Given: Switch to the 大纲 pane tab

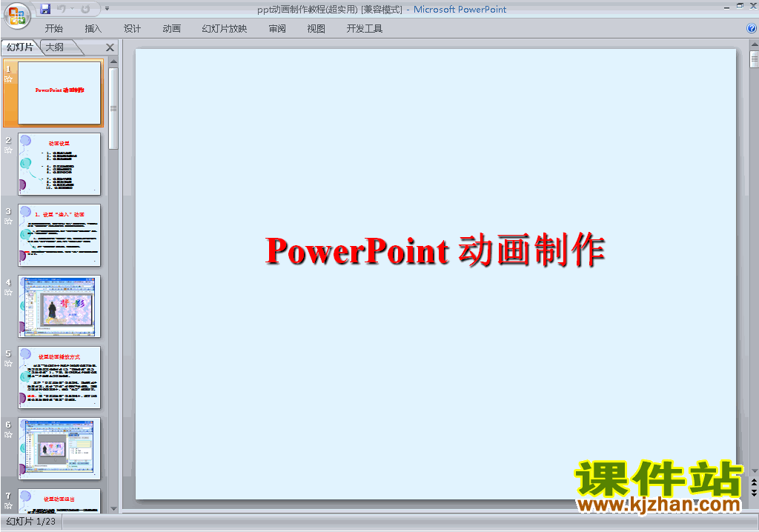Looking at the screenshot, I should coord(55,47).
